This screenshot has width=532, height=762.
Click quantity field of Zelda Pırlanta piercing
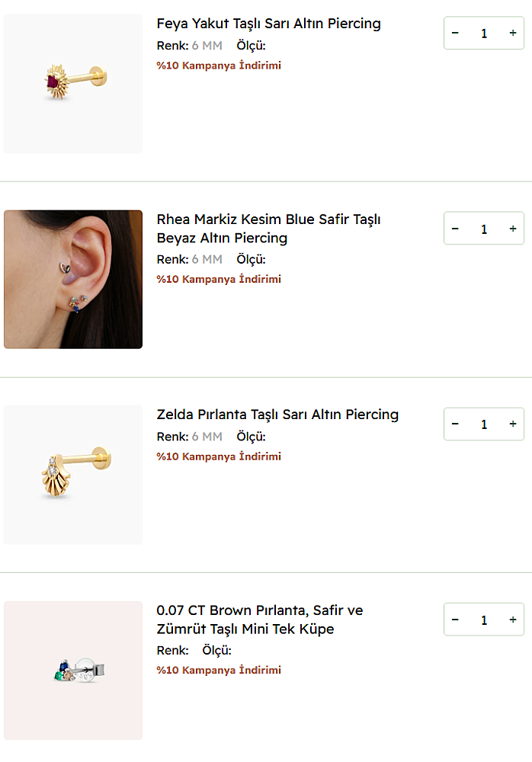tap(484, 424)
